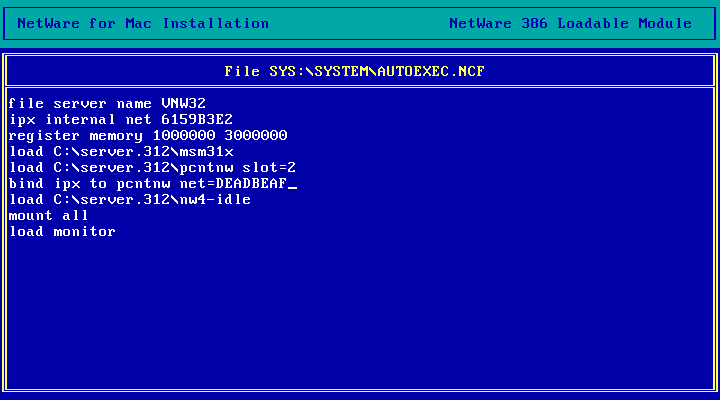Click the line loading nw4-idle

130,200
